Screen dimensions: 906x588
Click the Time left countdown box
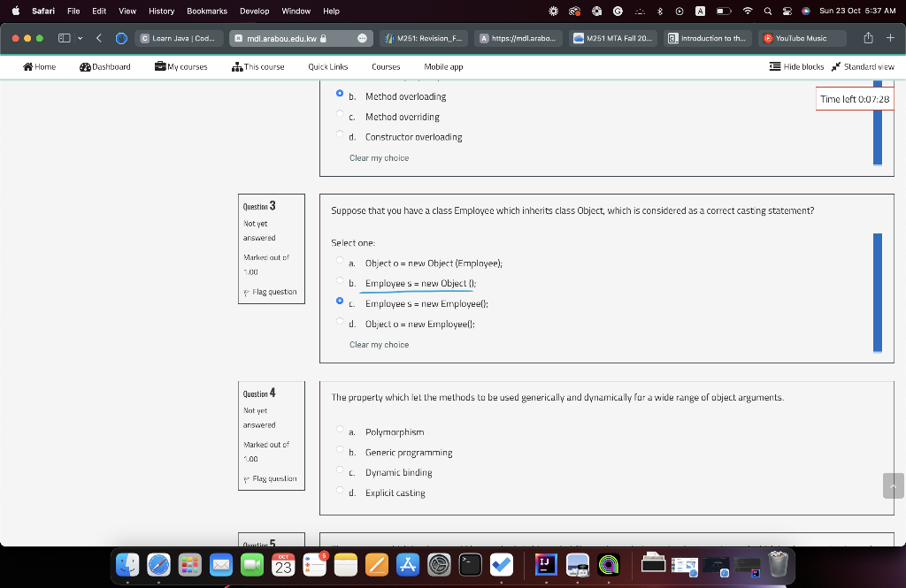pyautogui.click(x=855, y=99)
